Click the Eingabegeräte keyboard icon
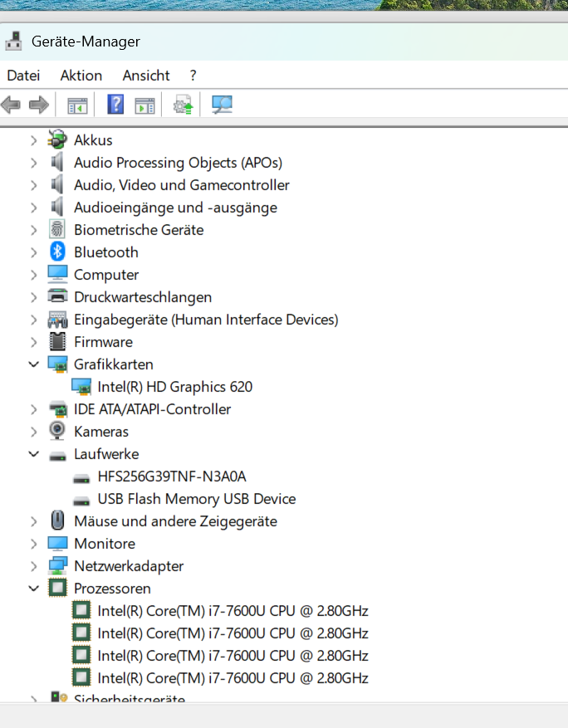Viewport: 568px width, 728px height. pos(57,320)
